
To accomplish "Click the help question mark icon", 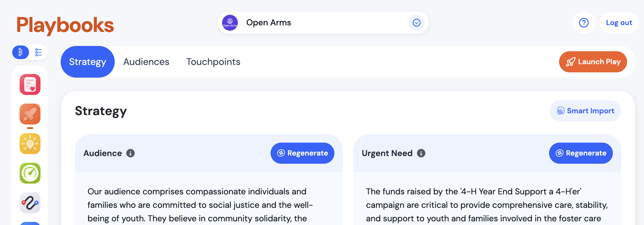I will (x=584, y=23).
